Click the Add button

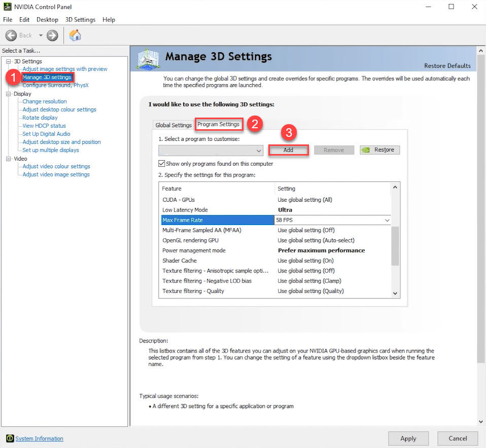click(x=288, y=150)
